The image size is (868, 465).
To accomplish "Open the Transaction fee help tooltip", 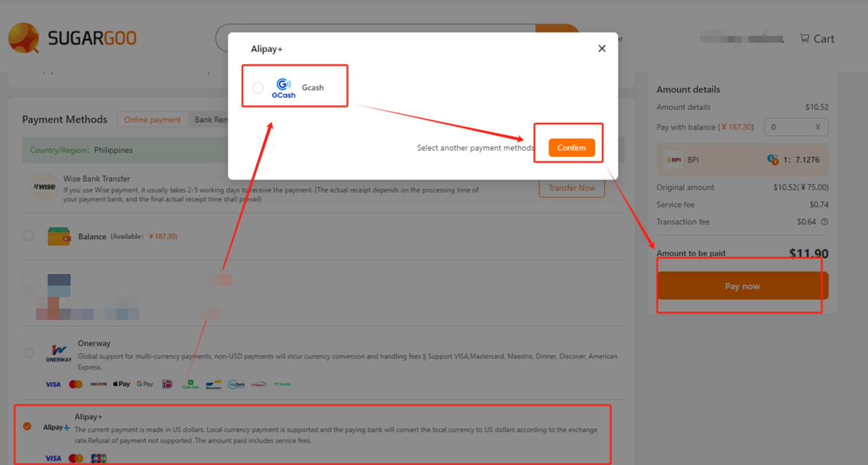I will pos(824,222).
